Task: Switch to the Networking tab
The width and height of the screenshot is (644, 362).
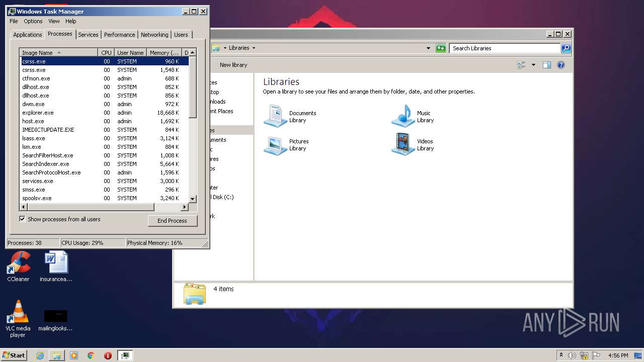Action: pos(154,35)
